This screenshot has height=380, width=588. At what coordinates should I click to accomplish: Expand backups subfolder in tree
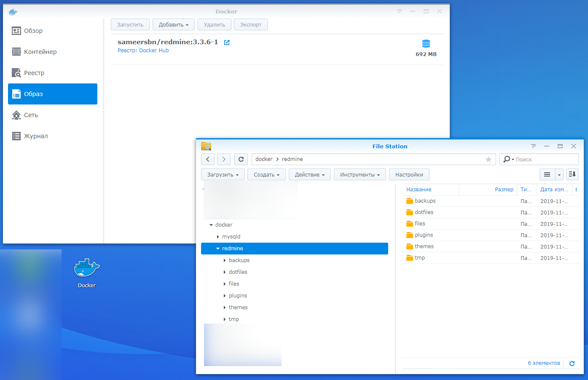click(225, 260)
